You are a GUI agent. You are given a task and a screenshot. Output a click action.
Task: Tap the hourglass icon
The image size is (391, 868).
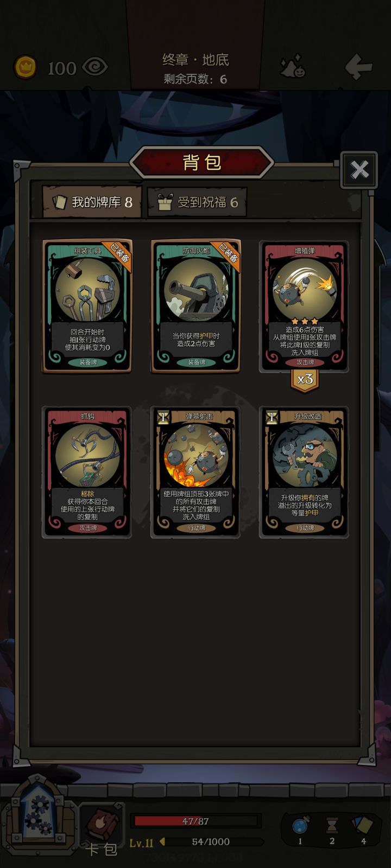(x=332, y=826)
